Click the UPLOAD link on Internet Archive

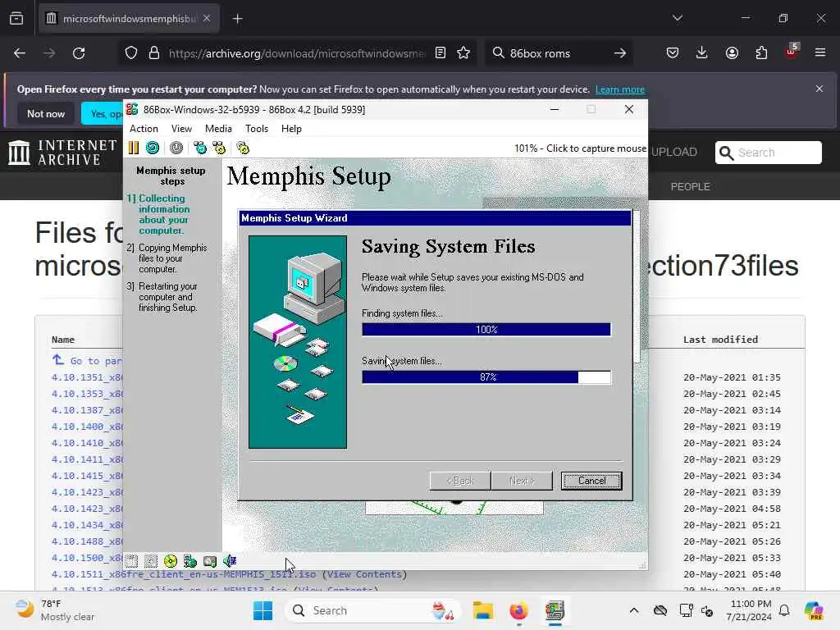click(x=674, y=152)
